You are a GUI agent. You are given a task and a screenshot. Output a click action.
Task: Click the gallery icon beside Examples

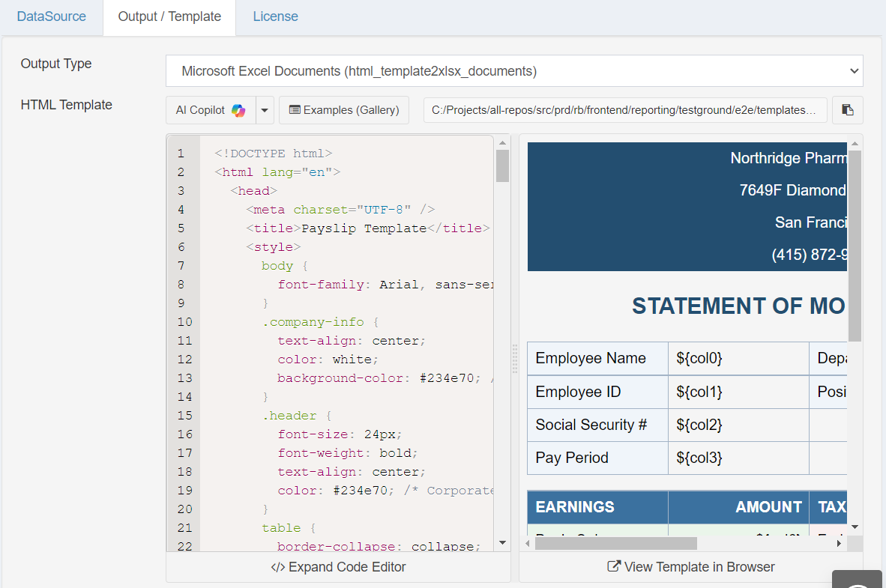coord(295,109)
